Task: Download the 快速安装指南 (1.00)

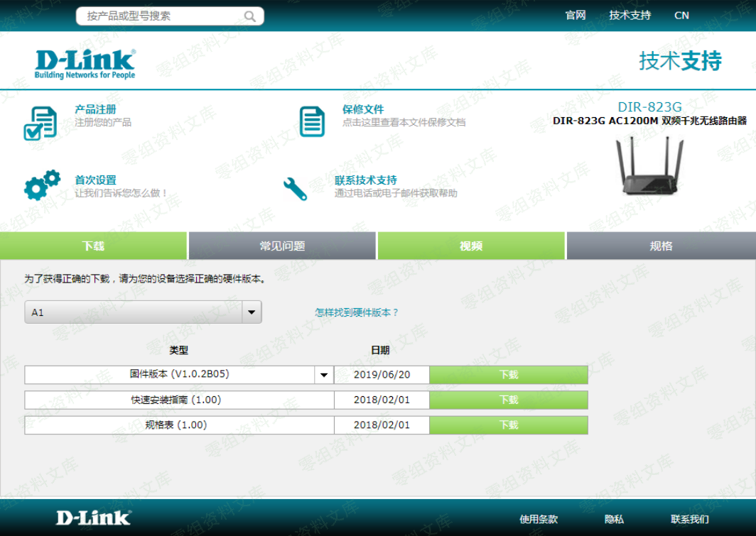Action: pos(509,400)
